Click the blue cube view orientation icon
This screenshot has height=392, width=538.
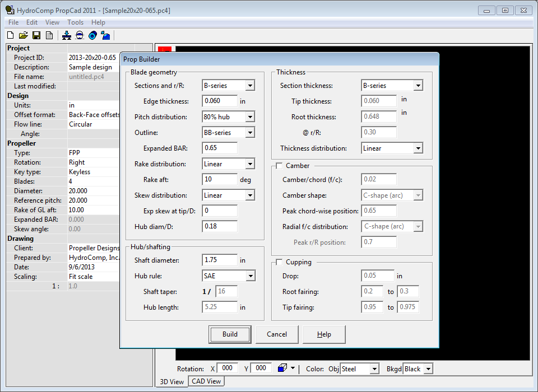[283, 368]
